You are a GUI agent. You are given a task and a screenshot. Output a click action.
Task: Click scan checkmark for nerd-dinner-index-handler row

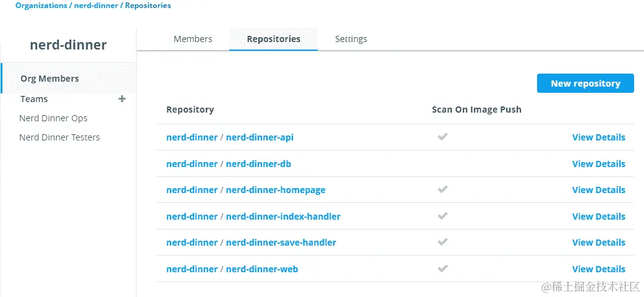click(442, 216)
